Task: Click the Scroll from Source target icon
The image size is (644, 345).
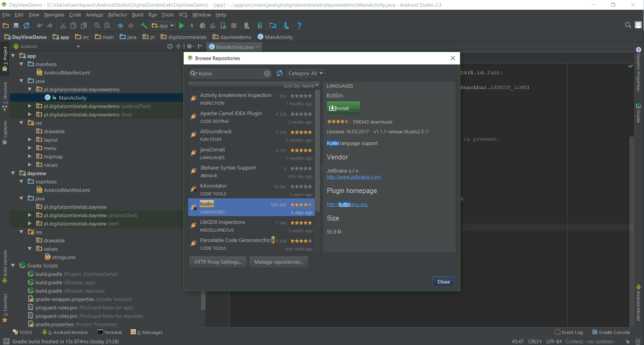Action: [170, 46]
